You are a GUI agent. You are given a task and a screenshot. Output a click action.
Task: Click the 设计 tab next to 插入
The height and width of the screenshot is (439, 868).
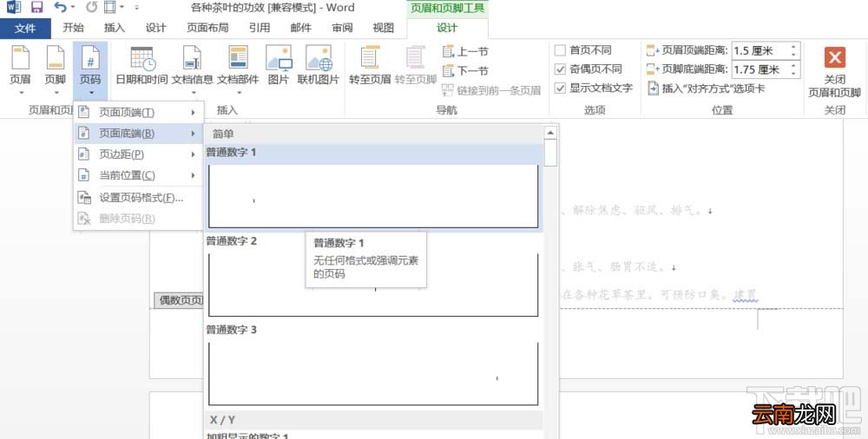pyautogui.click(x=156, y=28)
